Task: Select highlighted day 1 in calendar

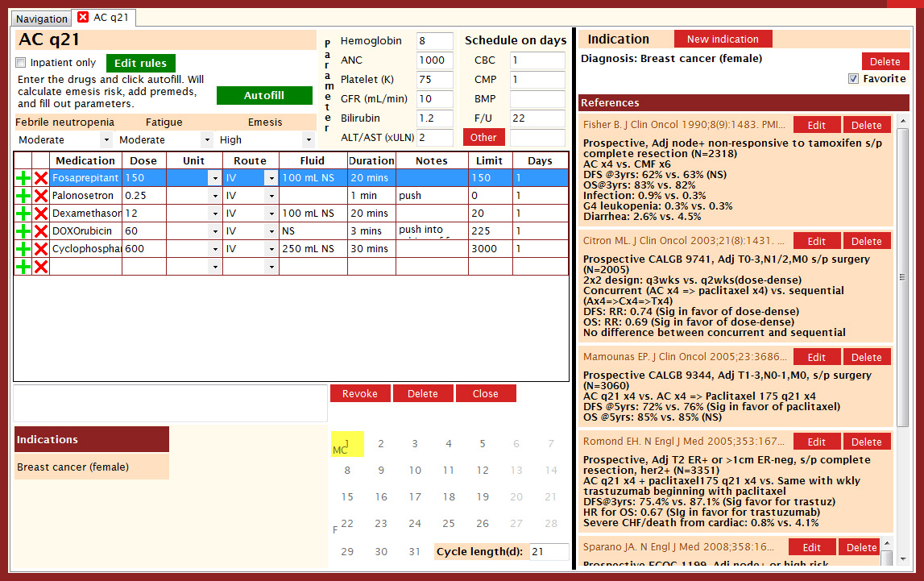Action: [x=347, y=444]
